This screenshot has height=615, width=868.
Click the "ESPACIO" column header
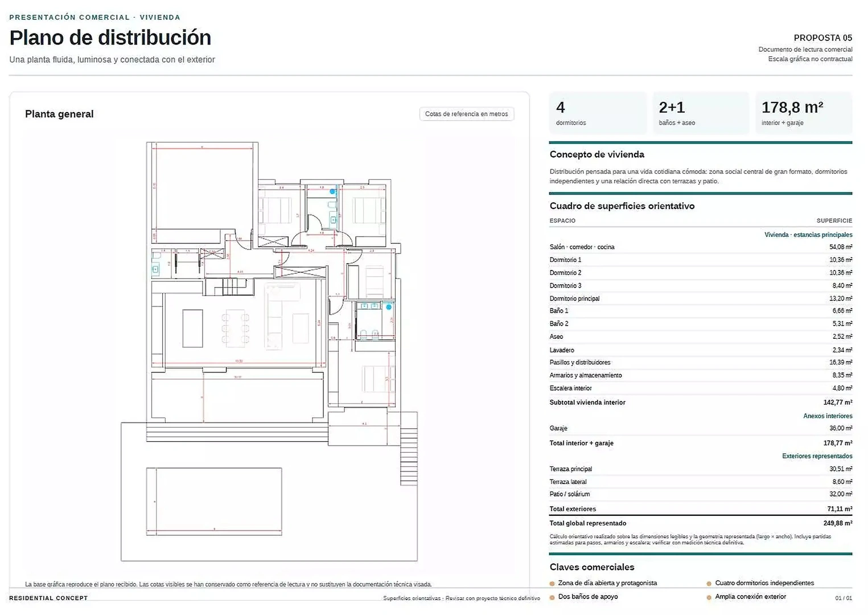coord(562,220)
